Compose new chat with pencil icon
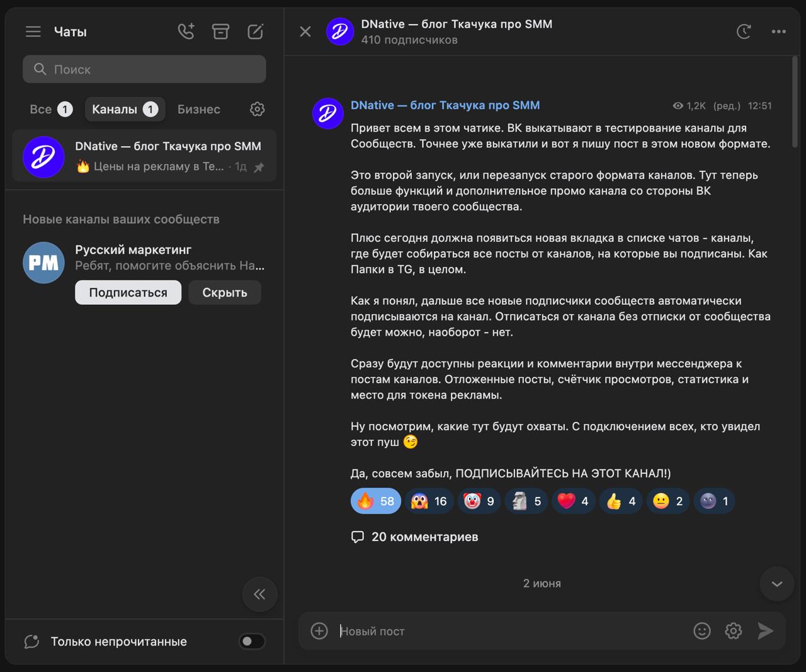The height and width of the screenshot is (672, 806). click(x=256, y=31)
